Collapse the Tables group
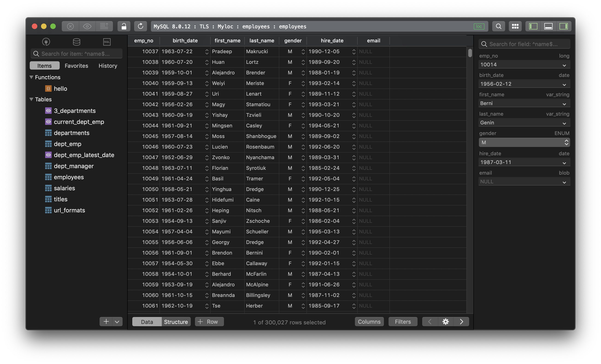The height and width of the screenshot is (364, 601). click(31, 99)
